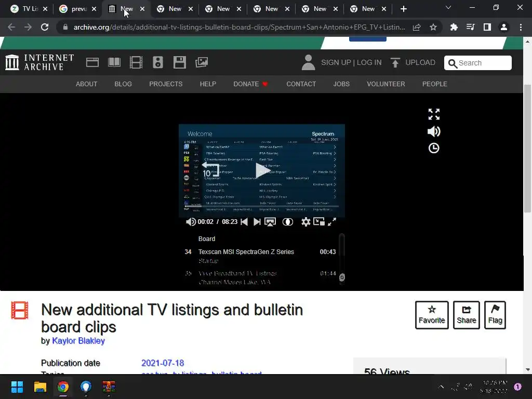Screen dimensions: 532x399
Task: Open the Web (Wayback) media icon
Action: 92,62
